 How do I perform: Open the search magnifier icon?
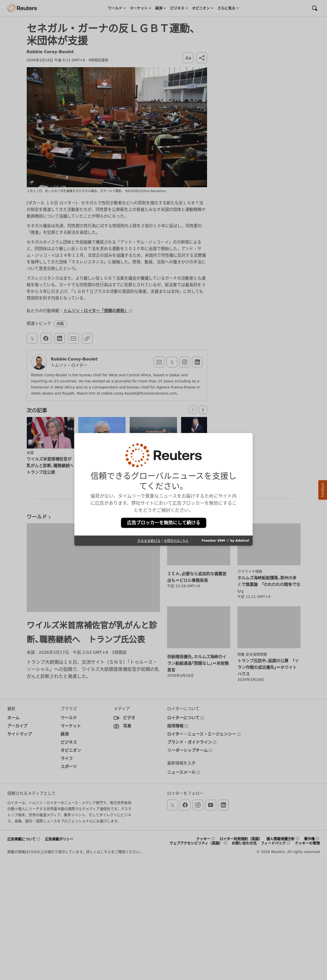(315, 8)
